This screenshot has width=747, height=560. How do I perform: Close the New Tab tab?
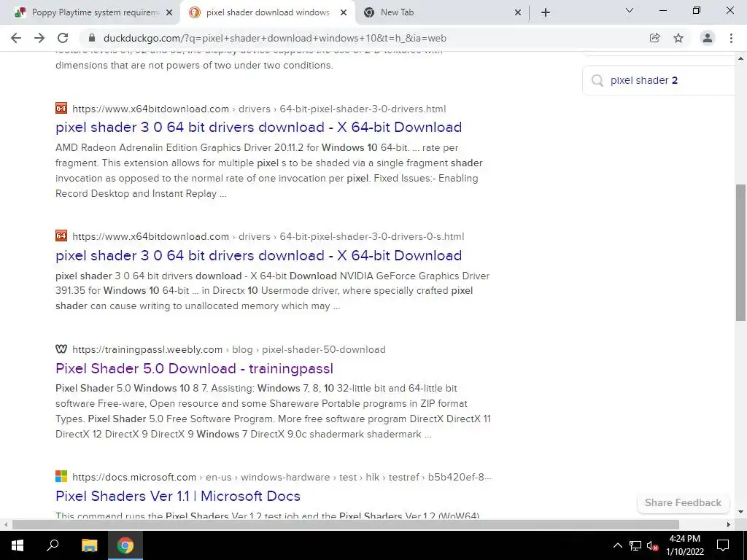coord(518,13)
